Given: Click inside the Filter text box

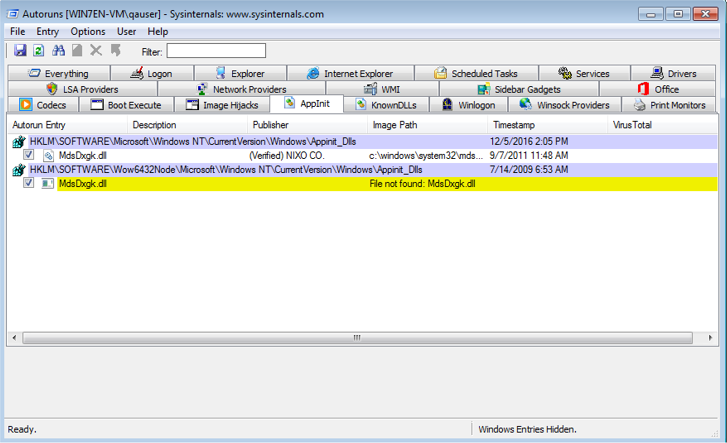Looking at the screenshot, I should (216, 51).
